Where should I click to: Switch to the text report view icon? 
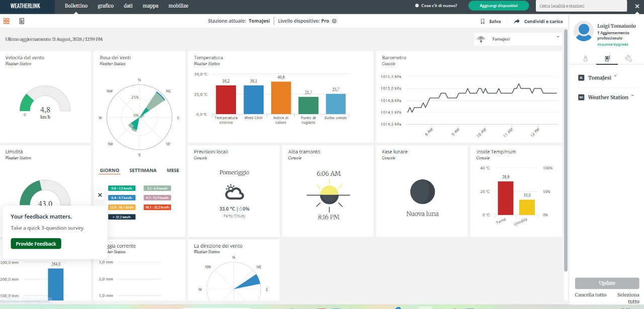(x=22, y=21)
